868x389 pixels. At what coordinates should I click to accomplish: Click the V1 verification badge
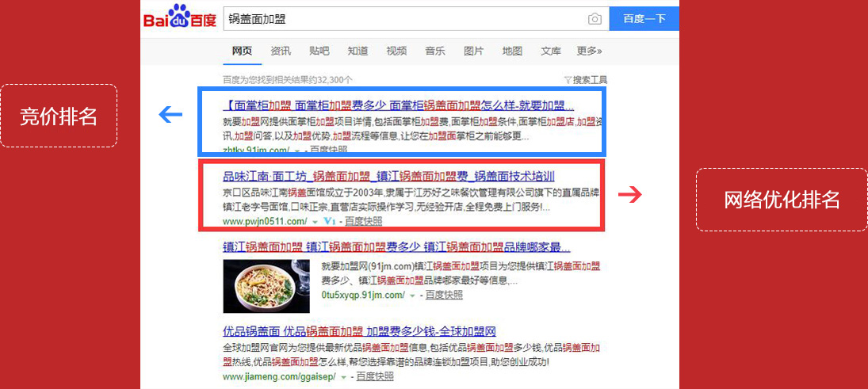[x=330, y=221]
